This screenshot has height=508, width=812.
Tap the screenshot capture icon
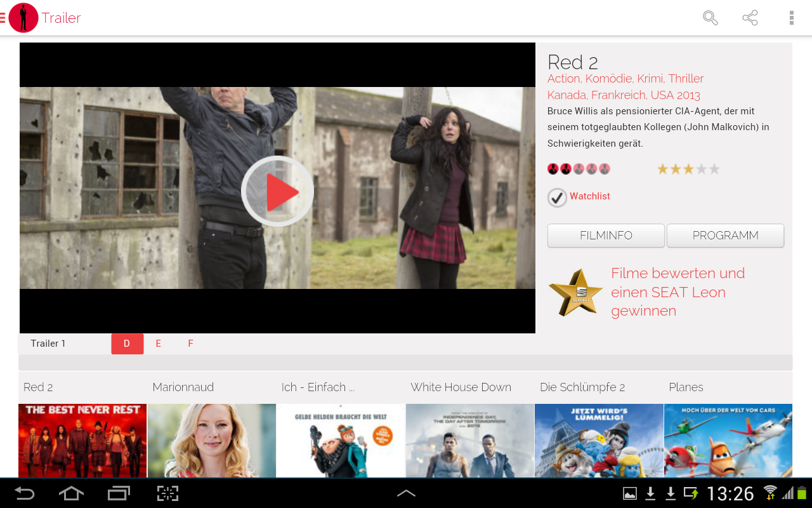tap(167, 493)
